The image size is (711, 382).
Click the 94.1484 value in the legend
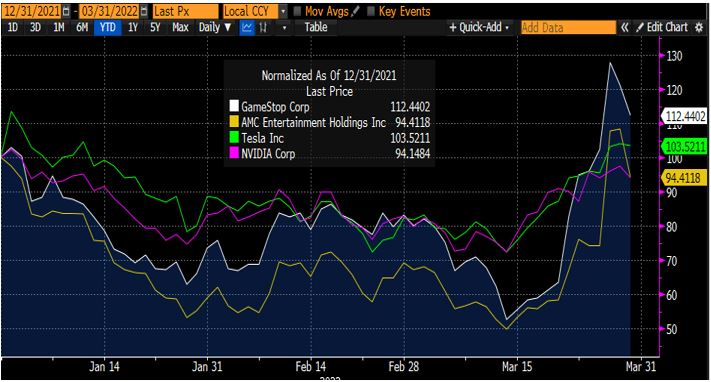[x=413, y=153]
